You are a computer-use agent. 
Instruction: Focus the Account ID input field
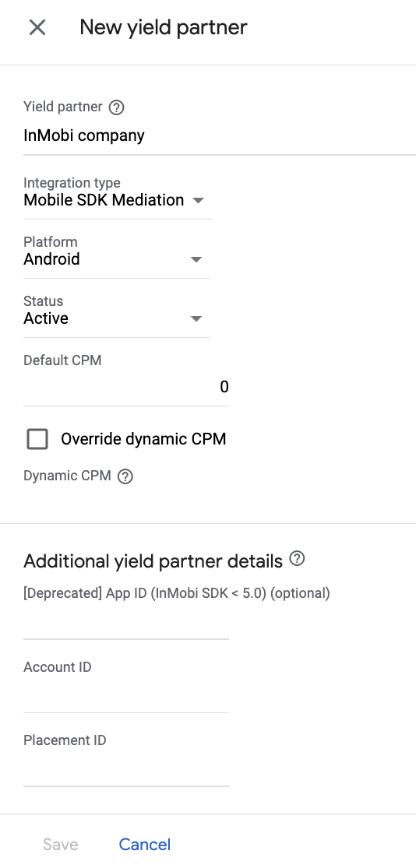126,697
